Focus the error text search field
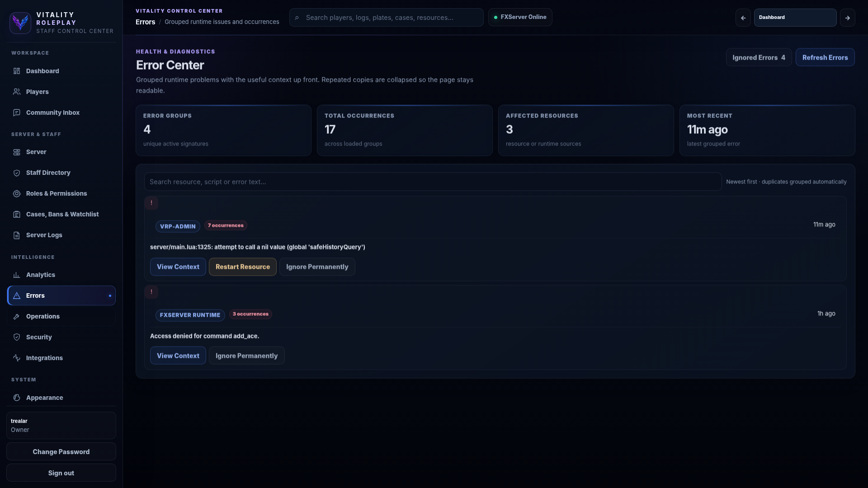Screen dimensions: 868x488 click(433, 182)
